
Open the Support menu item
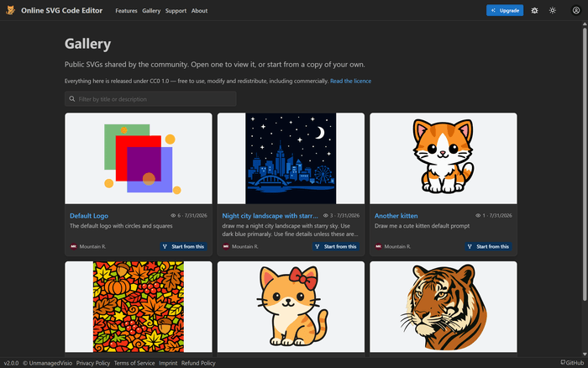[176, 11]
